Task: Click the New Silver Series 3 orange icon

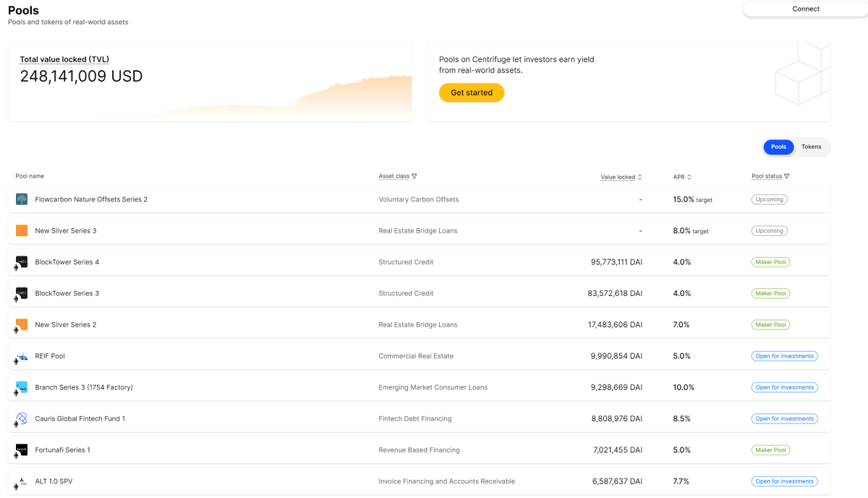Action: tap(22, 230)
